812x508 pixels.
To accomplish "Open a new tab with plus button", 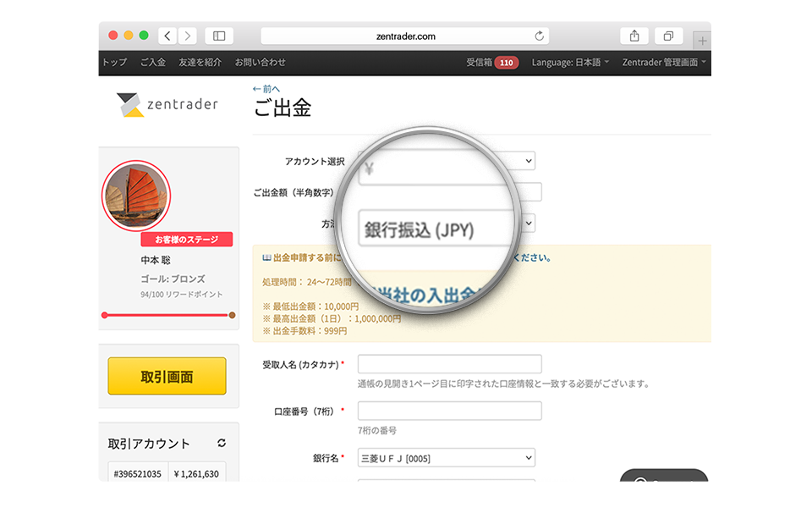I will [x=702, y=40].
